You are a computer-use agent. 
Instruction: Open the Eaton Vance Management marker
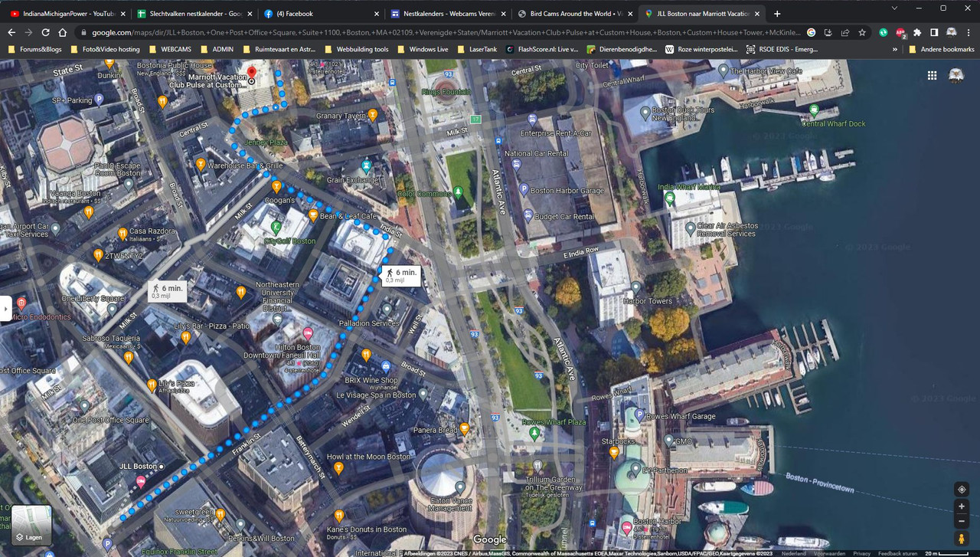tap(460, 487)
